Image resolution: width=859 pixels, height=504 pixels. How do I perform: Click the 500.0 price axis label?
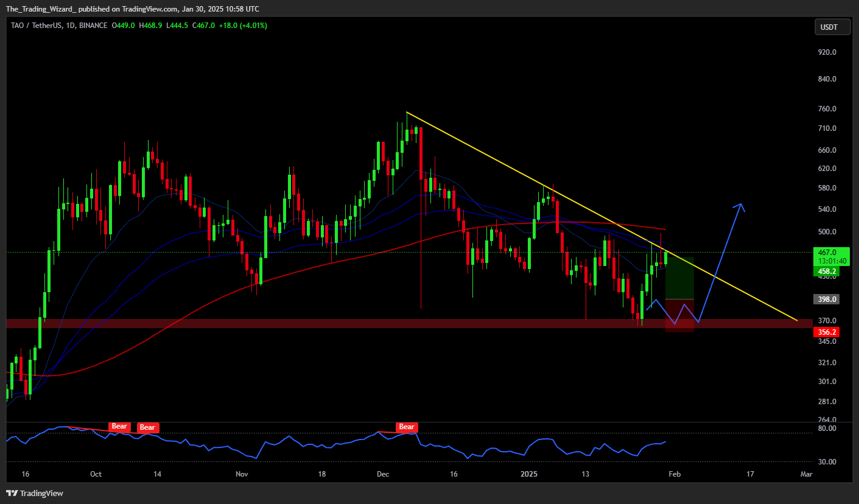(x=827, y=232)
